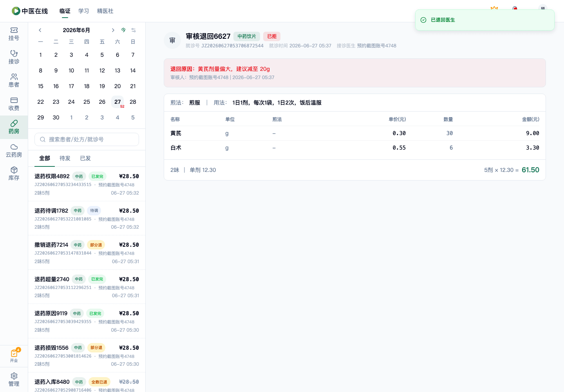The image size is (564, 392).
Task: Click the 煎服 decoction method value
Action: pos(195,103)
